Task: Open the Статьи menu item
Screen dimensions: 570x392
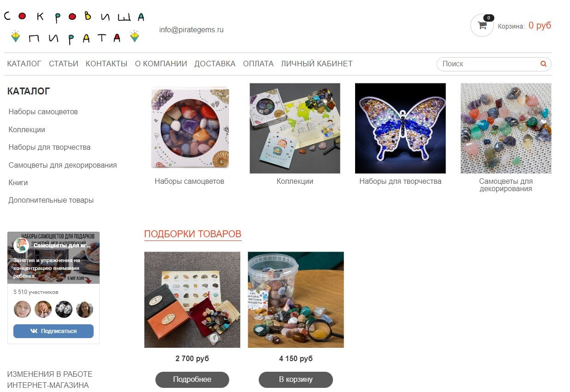Action: click(x=64, y=64)
